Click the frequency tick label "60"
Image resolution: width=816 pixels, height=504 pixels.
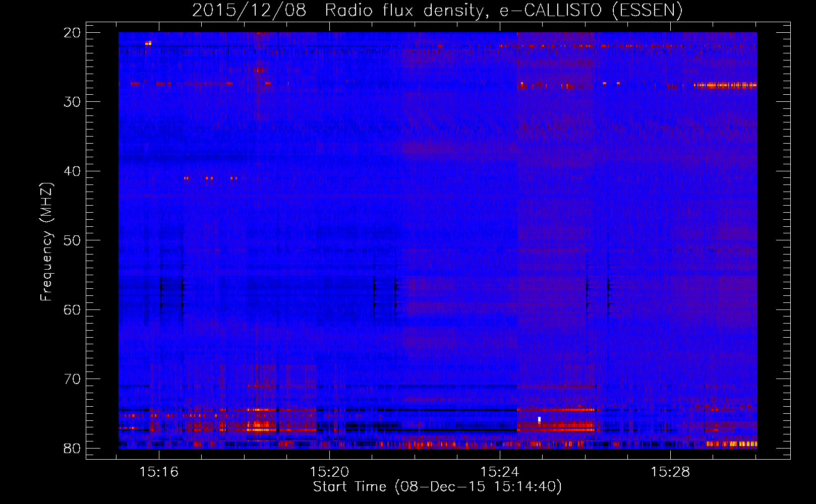point(73,309)
